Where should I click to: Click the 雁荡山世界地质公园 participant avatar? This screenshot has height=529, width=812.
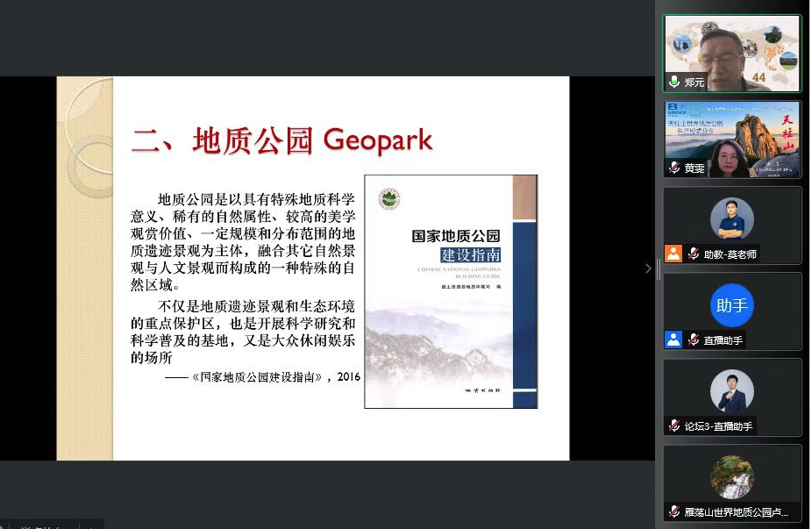tap(731, 476)
